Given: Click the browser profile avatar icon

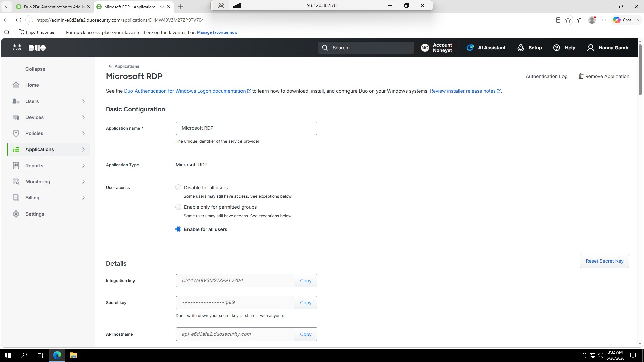Looking at the screenshot, I should click(592, 20).
